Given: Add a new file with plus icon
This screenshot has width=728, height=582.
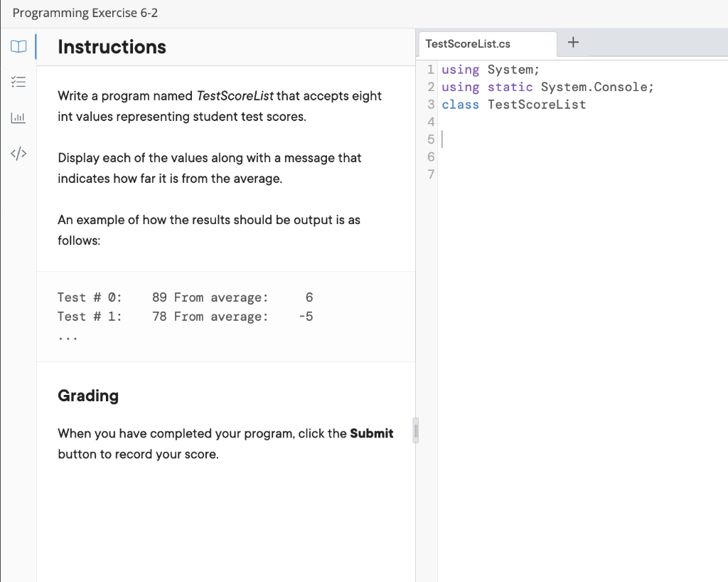Looking at the screenshot, I should pos(574,43).
